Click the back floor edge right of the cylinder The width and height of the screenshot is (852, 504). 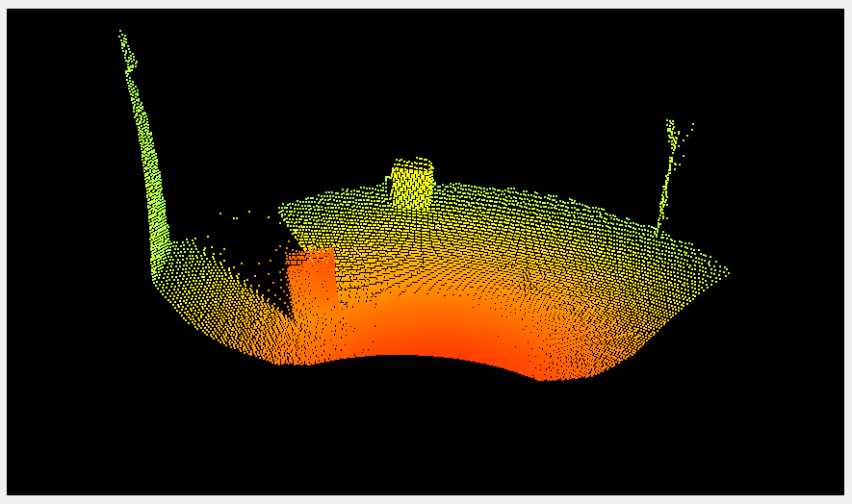tap(520, 192)
